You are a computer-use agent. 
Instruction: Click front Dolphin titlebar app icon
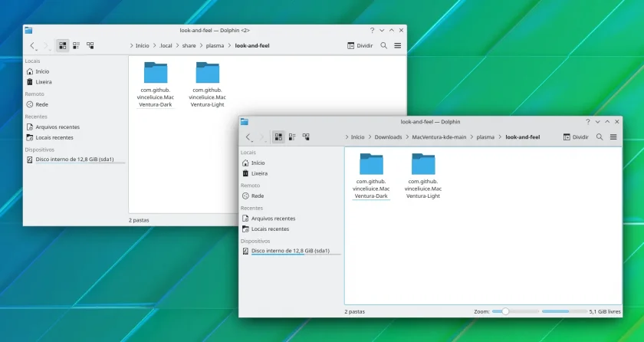point(245,122)
